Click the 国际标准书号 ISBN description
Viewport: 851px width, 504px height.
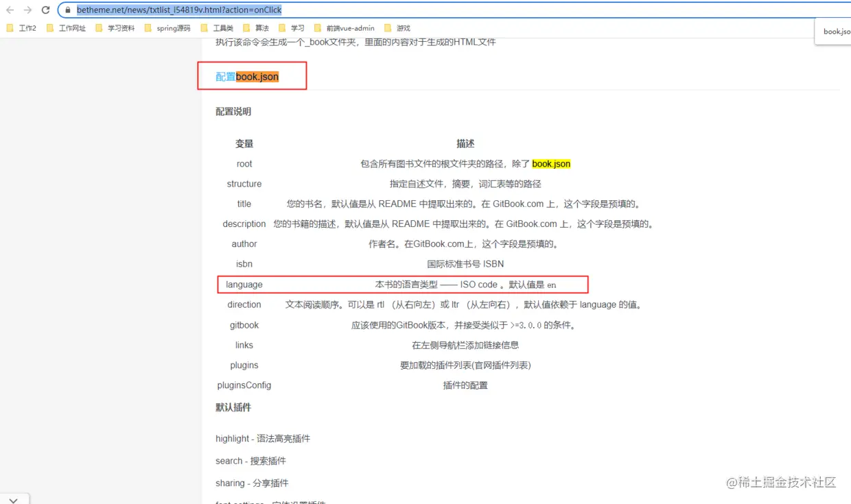click(x=465, y=264)
